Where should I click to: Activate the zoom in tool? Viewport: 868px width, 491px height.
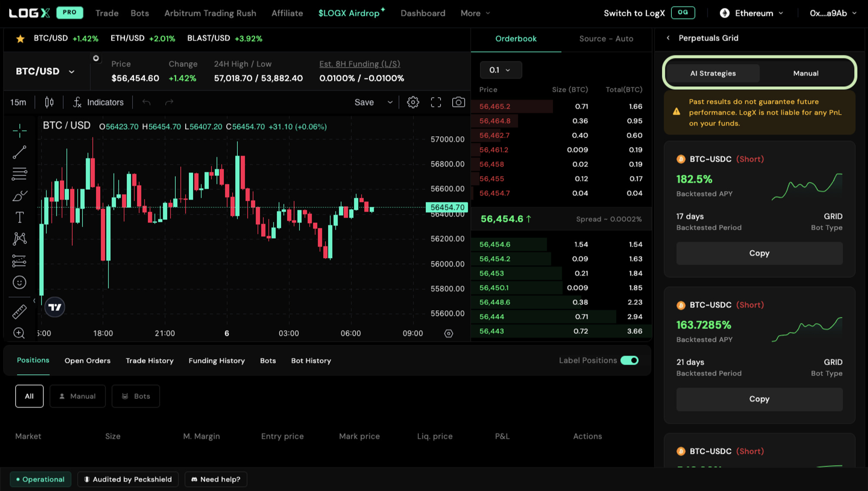pos(20,333)
